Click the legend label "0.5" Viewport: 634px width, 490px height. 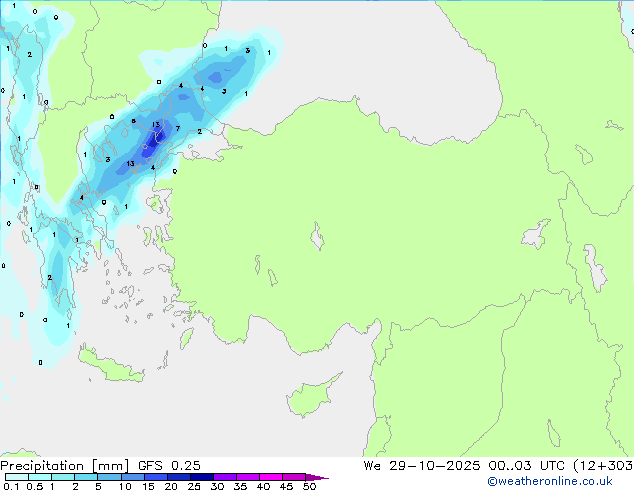tap(35, 486)
